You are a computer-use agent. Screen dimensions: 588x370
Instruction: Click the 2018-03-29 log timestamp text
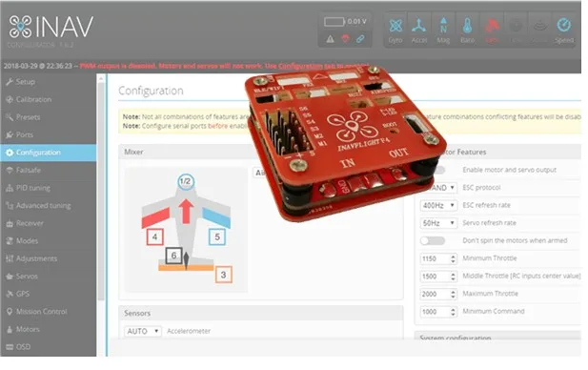[37, 66]
